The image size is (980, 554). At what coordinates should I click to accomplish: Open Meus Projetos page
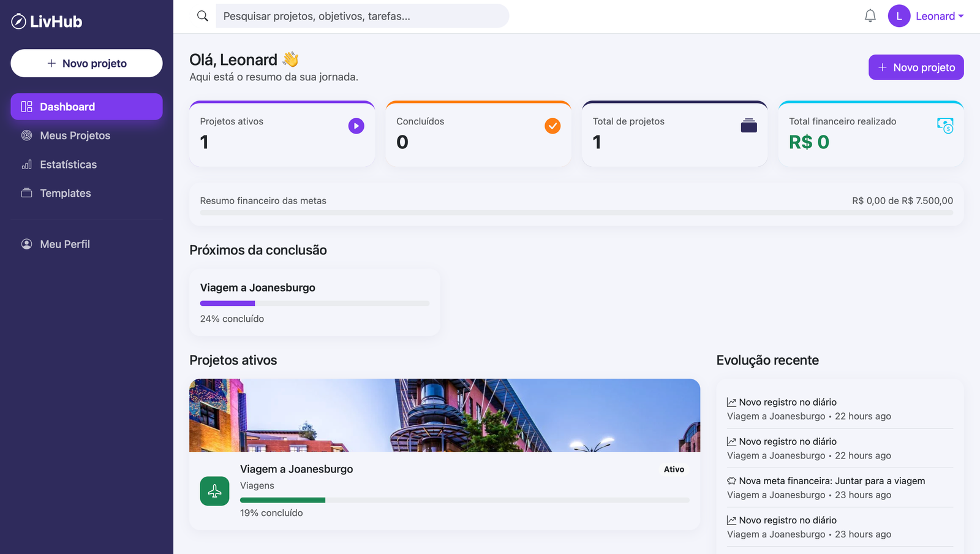[86, 135]
